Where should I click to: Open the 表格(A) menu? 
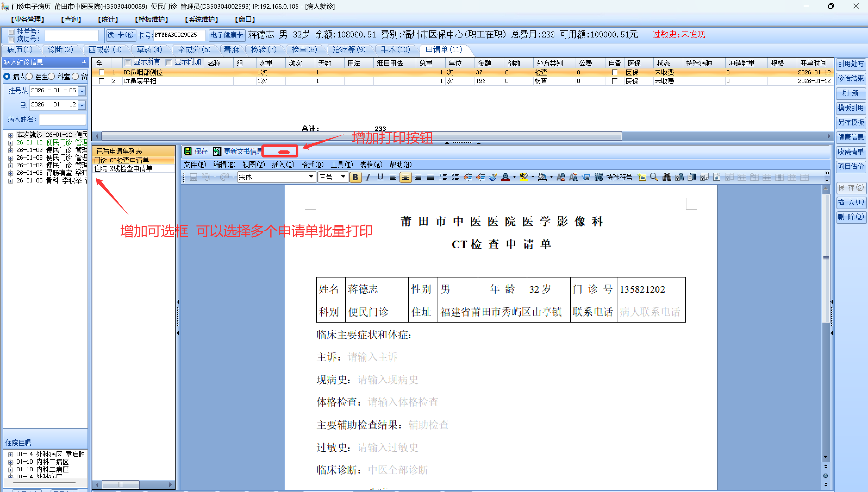tap(371, 165)
